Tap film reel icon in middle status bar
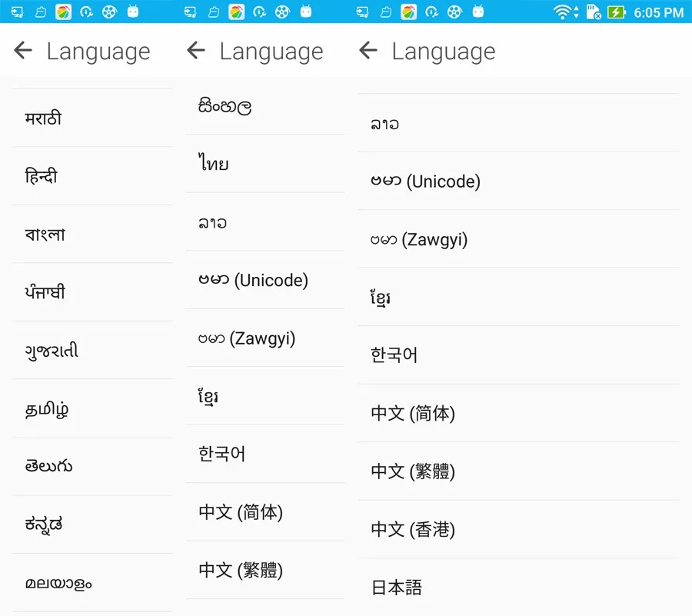Viewport: 692px width, 616px height. point(282,12)
